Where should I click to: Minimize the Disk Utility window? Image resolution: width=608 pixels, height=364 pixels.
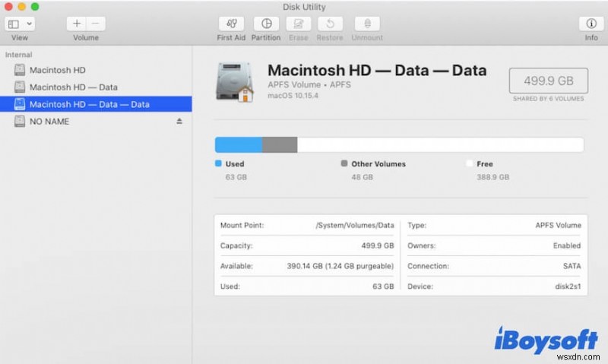(22, 7)
